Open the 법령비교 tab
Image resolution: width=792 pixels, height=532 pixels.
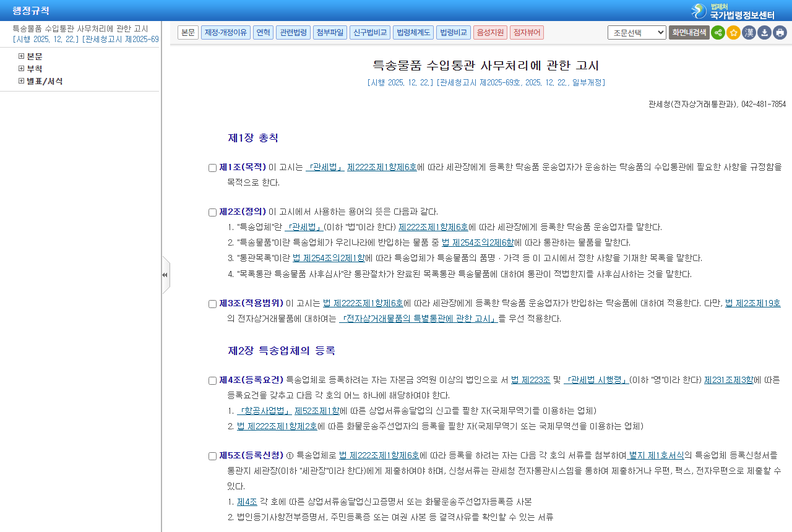(x=454, y=33)
